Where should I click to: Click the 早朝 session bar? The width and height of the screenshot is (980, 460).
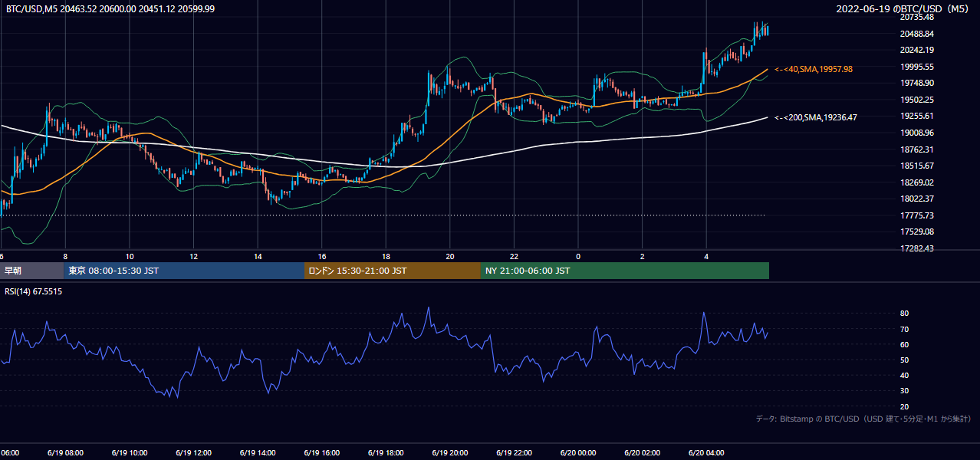[31, 271]
